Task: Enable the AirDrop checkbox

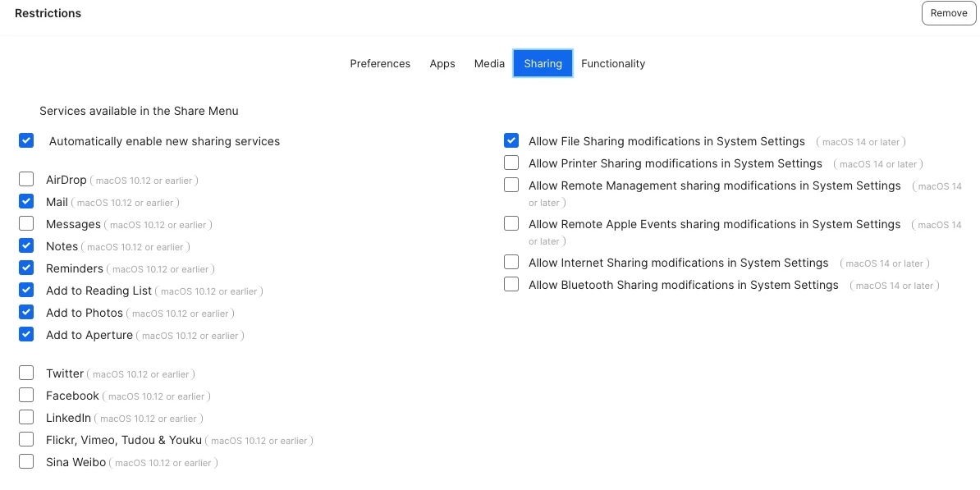Action: pos(26,180)
